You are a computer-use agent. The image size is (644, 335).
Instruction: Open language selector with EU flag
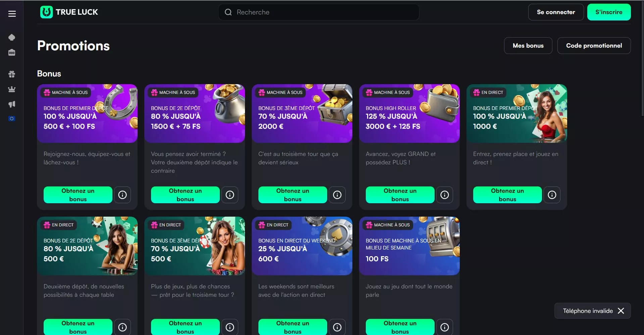(x=12, y=119)
